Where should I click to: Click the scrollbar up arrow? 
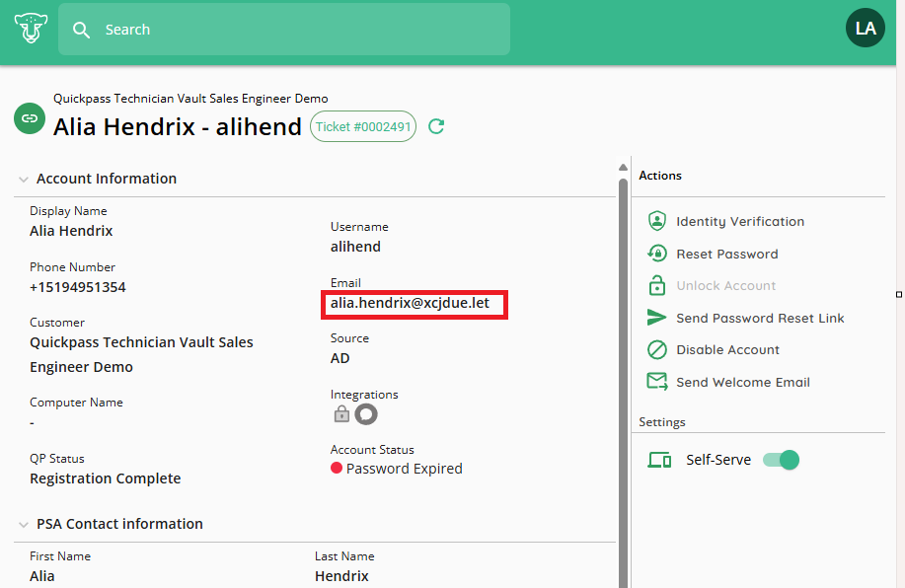(x=623, y=168)
